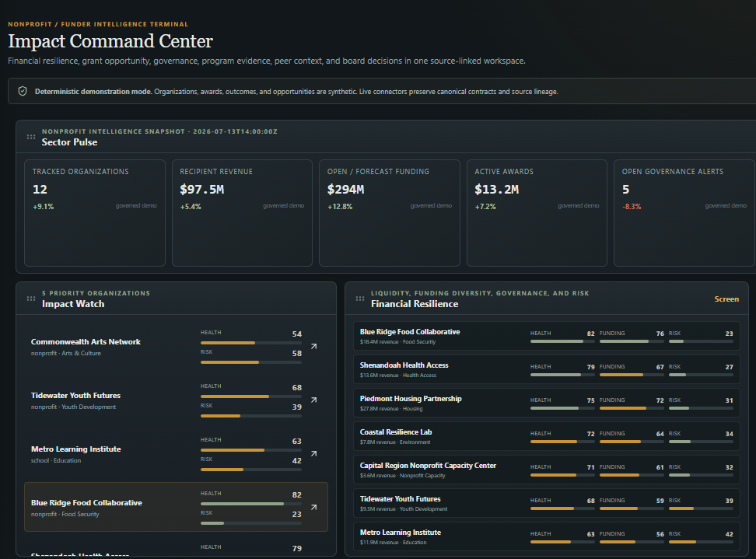Open Capital Region Nonprofit Capacity Center row
Viewport: 756px width, 559px height.
[x=546, y=470]
